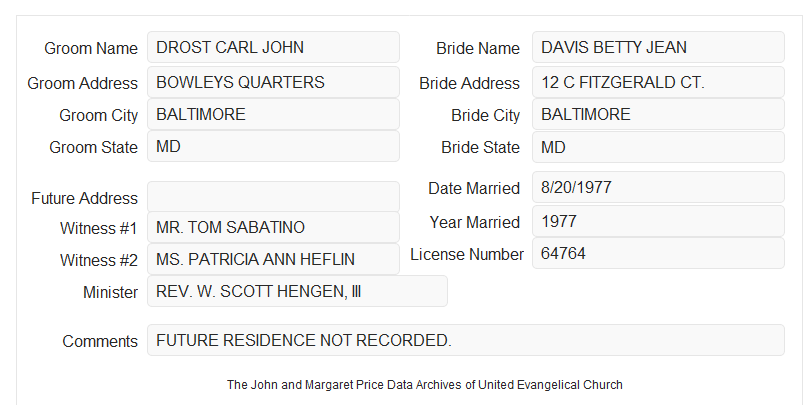Image resolution: width=805 pixels, height=405 pixels.
Task: Select the Bride Name field
Action: [x=658, y=47]
